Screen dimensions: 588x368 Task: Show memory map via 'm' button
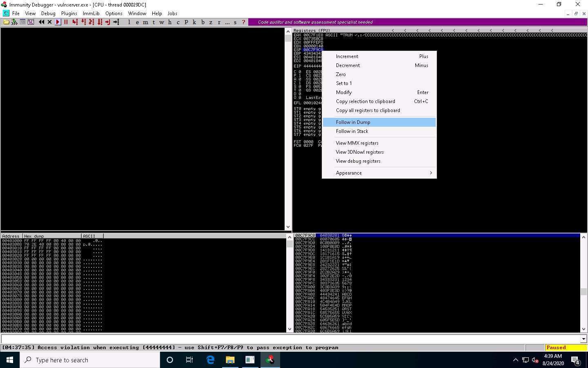click(145, 22)
